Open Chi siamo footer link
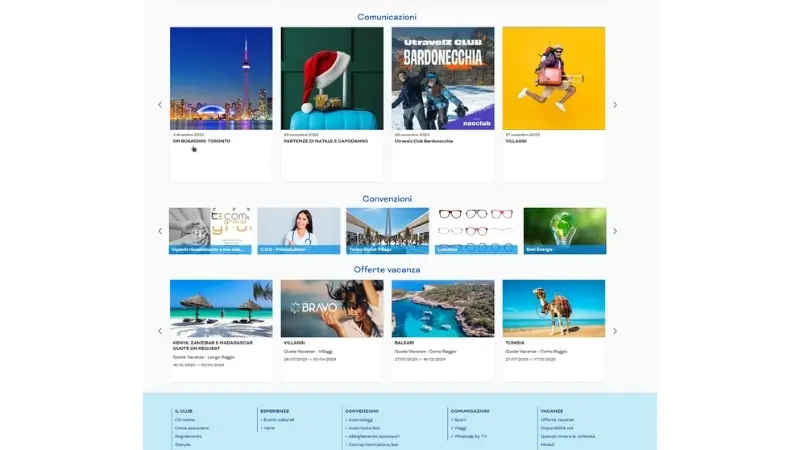Viewport: 800px width, 450px height. click(x=185, y=419)
